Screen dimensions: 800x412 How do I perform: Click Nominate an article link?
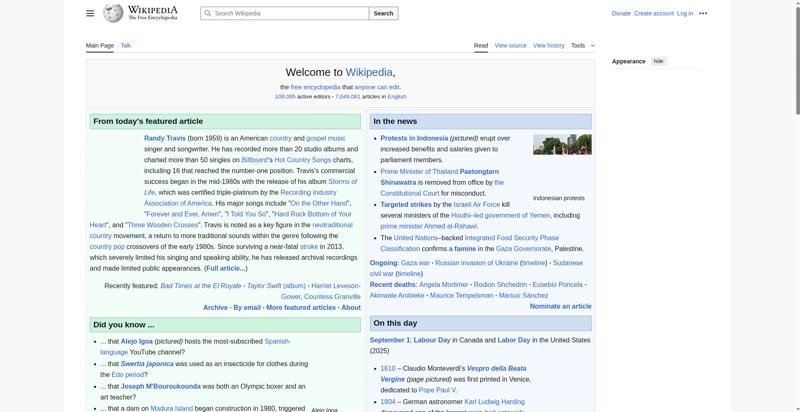pyautogui.click(x=561, y=306)
